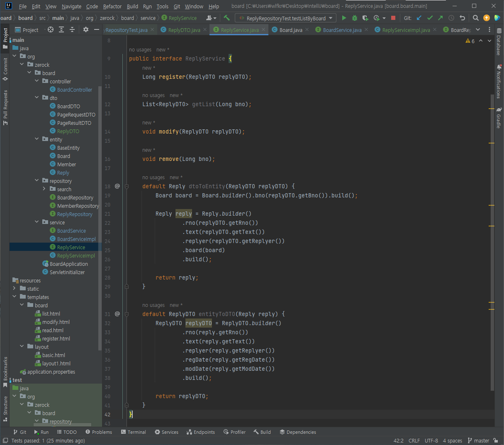The width and height of the screenshot is (504, 445).
Task: Open the Bookmarks tool window
Action: pos(5,372)
